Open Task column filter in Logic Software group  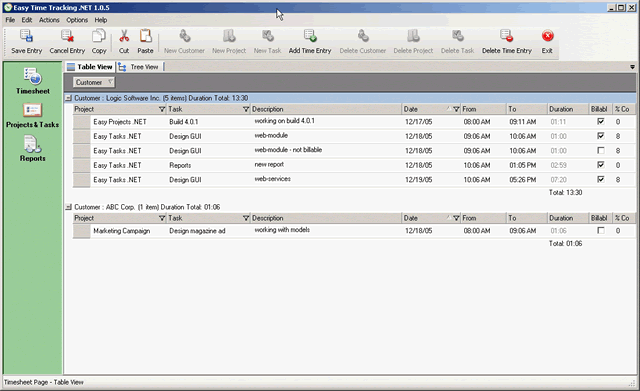click(246, 109)
